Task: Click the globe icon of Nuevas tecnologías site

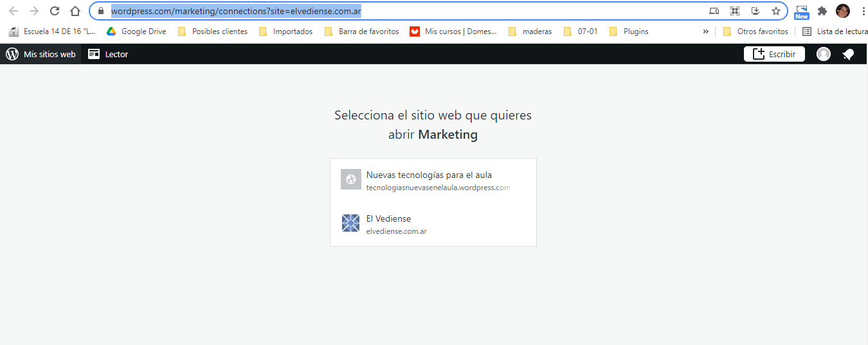Action: (351, 180)
